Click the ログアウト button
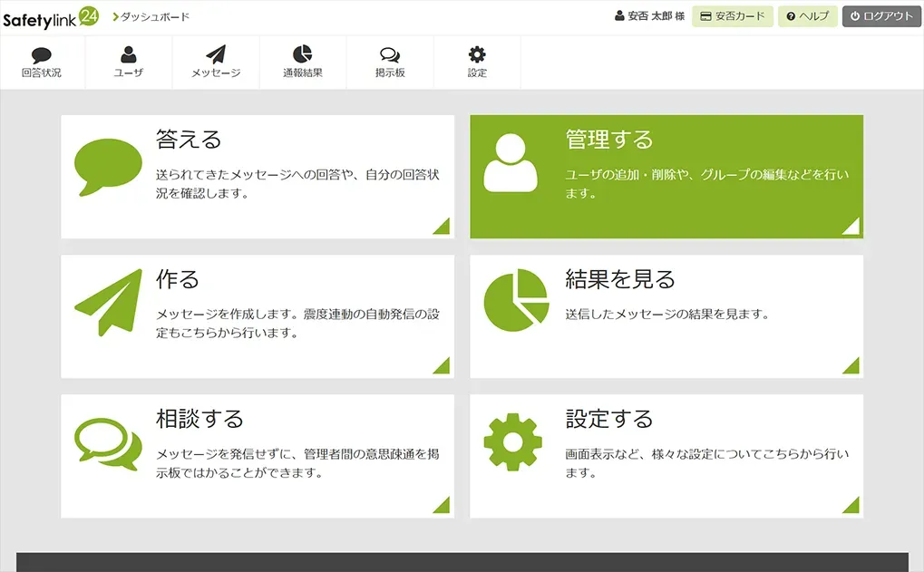Screen dimensions: 924x572 (880, 15)
